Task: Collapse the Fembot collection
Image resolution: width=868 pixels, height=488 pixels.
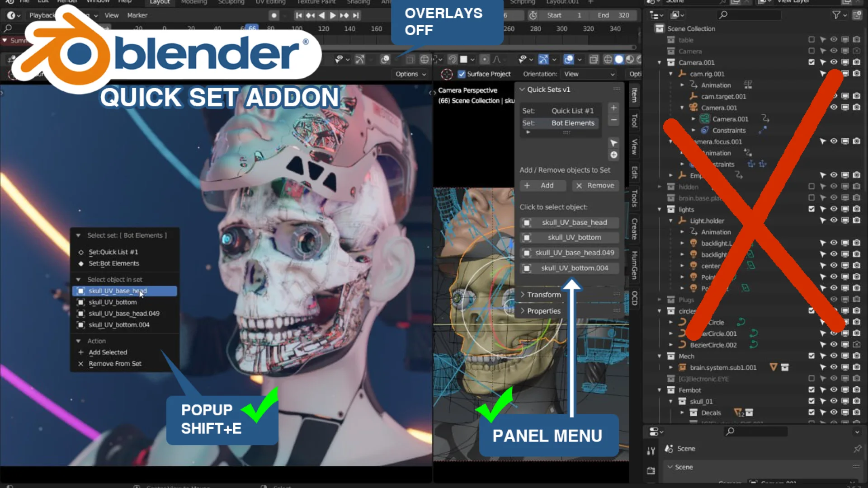Action: [659, 390]
